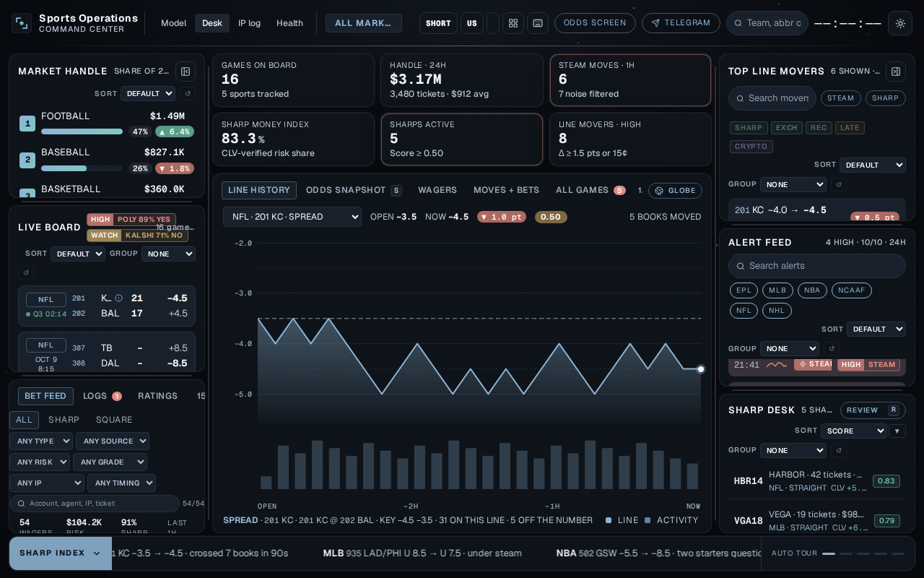Click the current line point on chart
924x578 pixels.
[x=700, y=369]
